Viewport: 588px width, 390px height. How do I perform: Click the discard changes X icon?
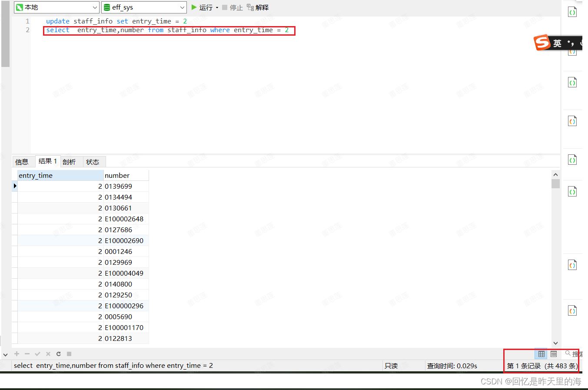tap(48, 354)
